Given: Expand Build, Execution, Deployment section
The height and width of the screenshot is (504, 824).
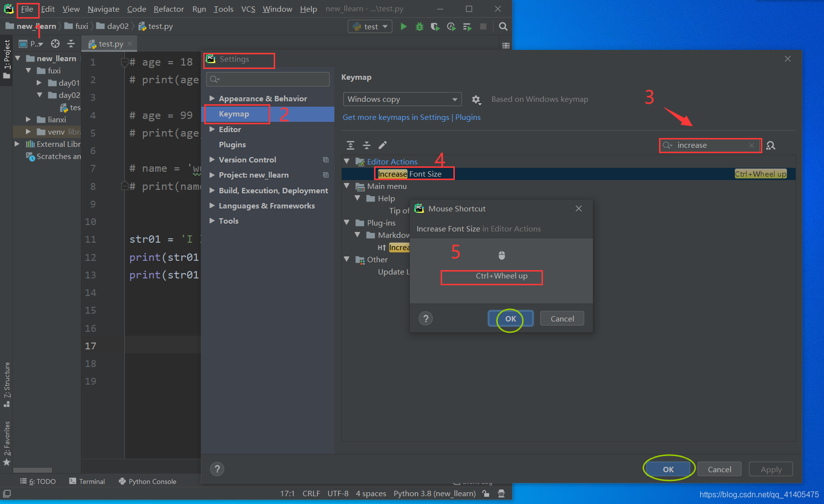Looking at the screenshot, I should 212,190.
